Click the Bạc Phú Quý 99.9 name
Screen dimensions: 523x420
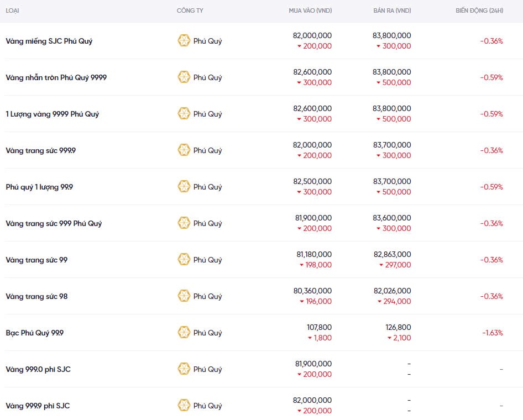(x=34, y=333)
